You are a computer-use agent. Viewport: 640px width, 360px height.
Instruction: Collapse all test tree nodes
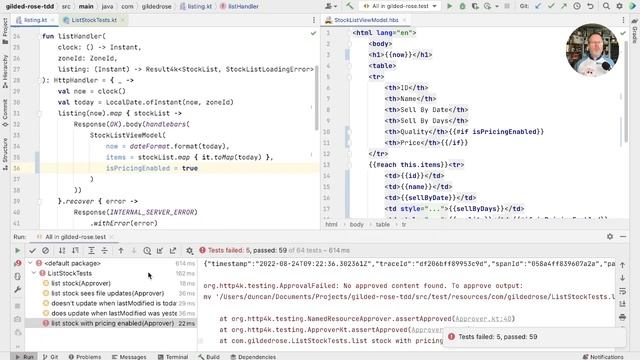[104, 250]
